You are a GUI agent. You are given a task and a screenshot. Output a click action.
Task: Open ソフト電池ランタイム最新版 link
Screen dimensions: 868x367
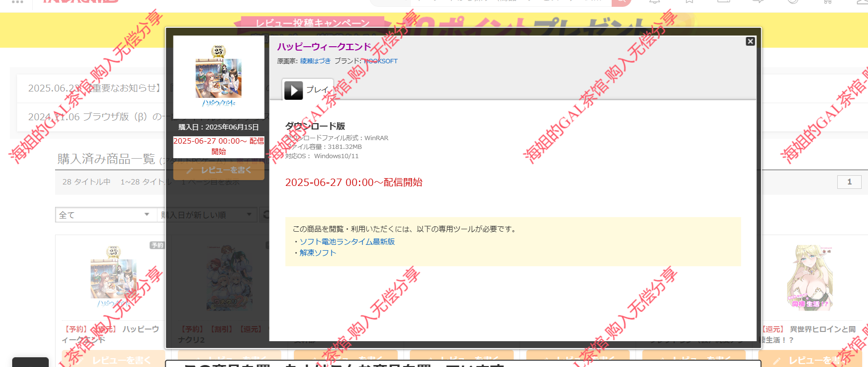coord(347,241)
